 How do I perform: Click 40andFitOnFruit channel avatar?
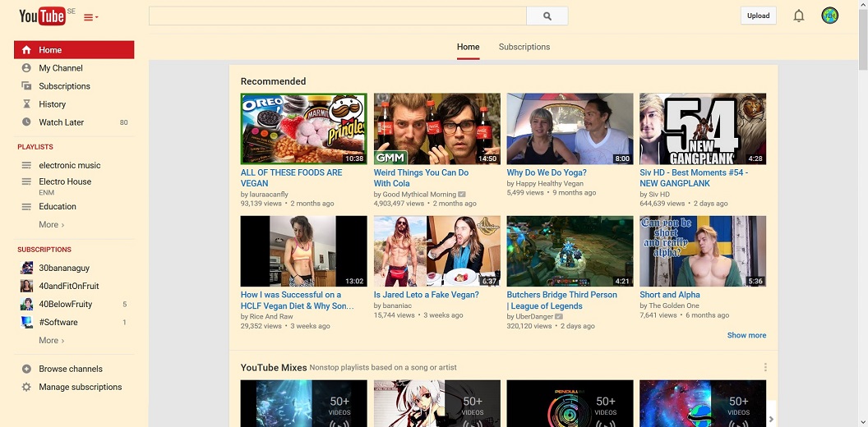(26, 286)
